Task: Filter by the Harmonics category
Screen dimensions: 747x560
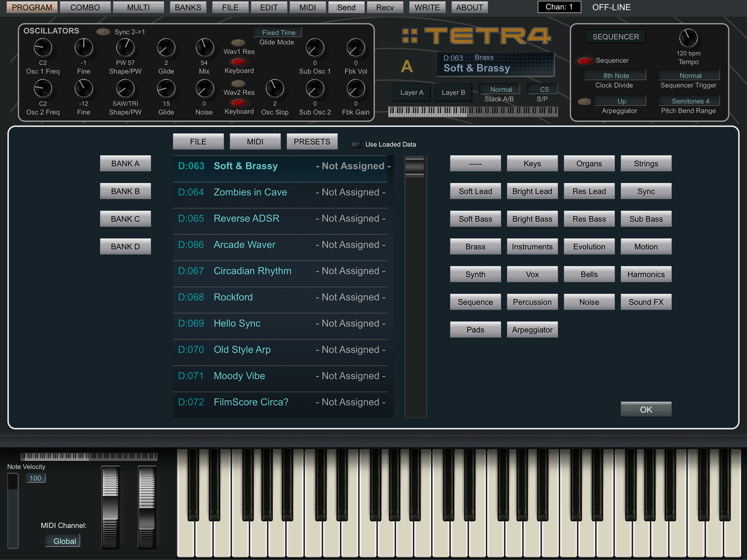Action: [646, 274]
